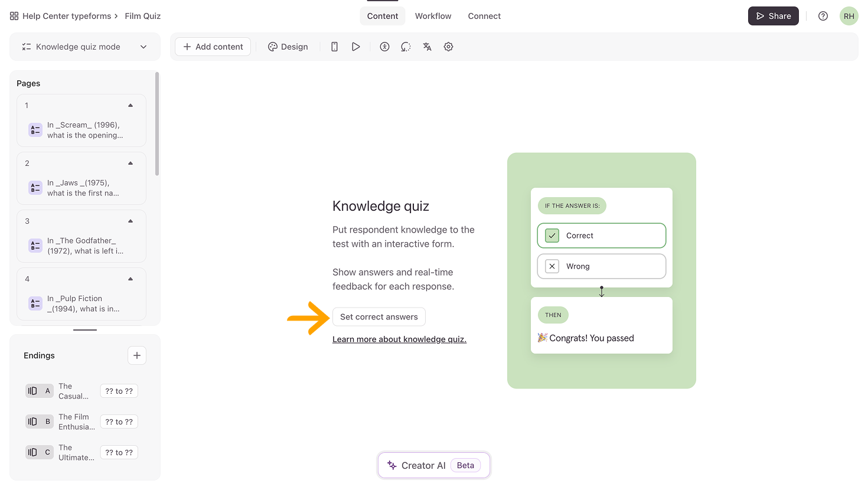Click score range for ending A
This screenshot has height=490, width=868.
pyautogui.click(x=119, y=391)
